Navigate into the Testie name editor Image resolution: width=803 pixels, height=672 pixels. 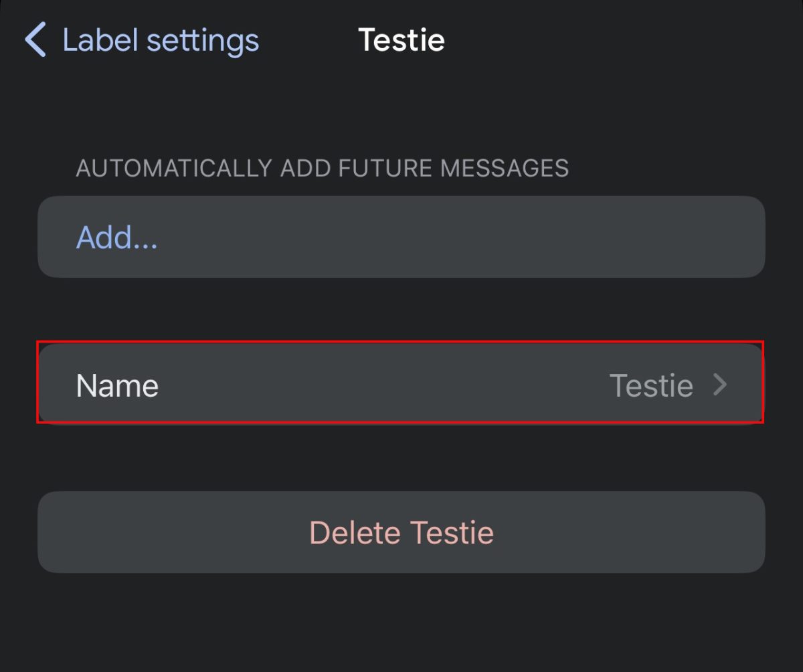click(x=401, y=384)
